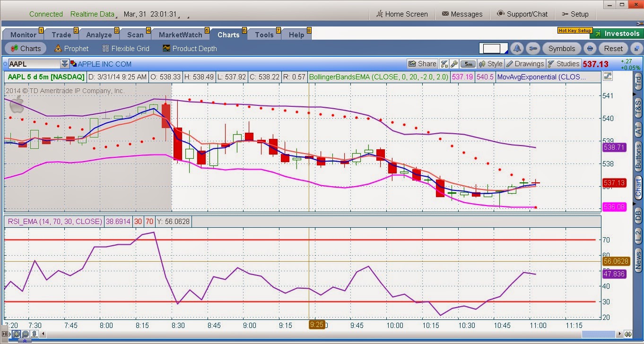Click the BollingerBandsEMA study label
Image resolution: width=644 pixels, height=344 pixels.
pos(378,77)
